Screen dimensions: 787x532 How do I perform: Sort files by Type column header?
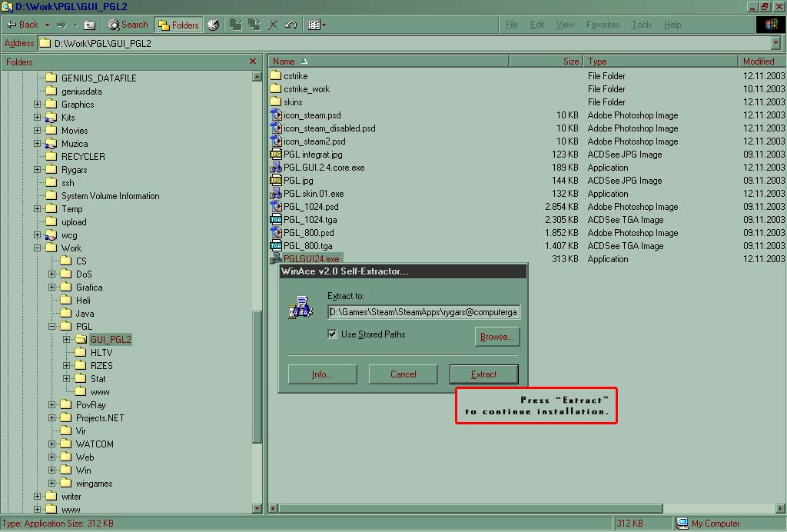(660, 62)
